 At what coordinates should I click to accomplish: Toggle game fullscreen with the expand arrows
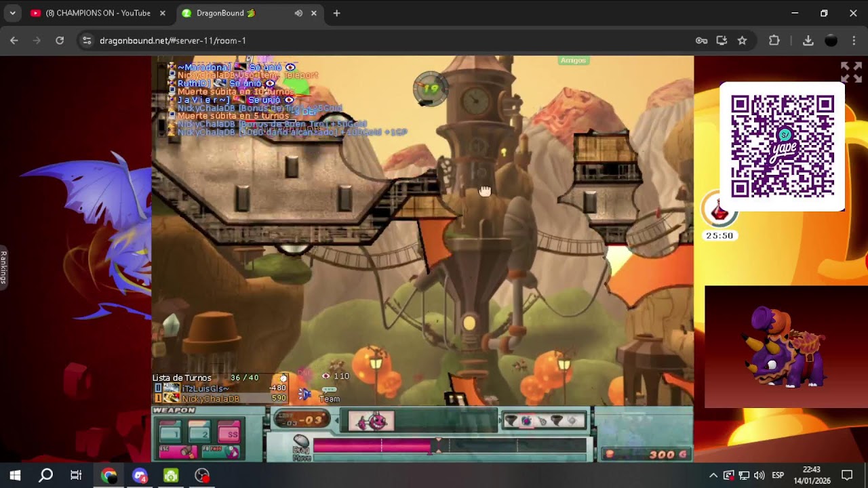pos(851,73)
